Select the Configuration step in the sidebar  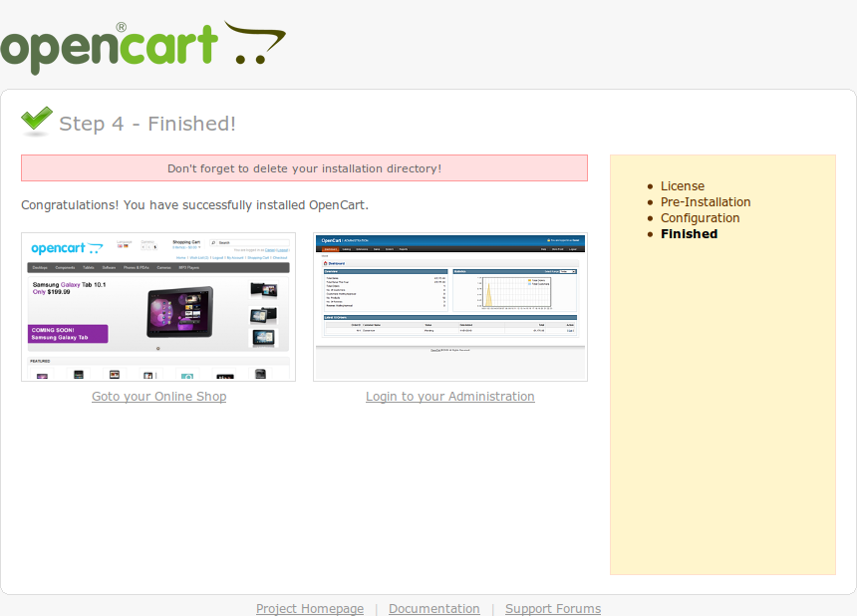[701, 217]
